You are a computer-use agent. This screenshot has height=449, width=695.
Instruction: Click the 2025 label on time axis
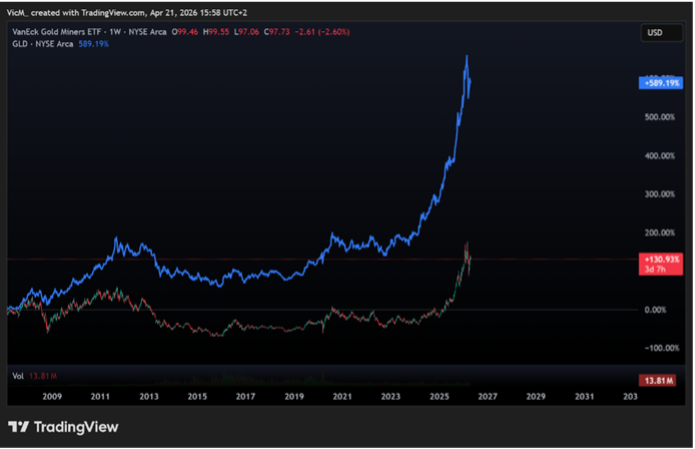pyautogui.click(x=439, y=397)
